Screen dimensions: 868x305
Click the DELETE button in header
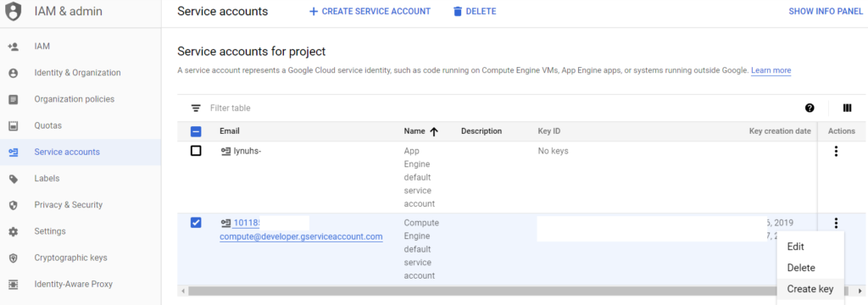475,12
